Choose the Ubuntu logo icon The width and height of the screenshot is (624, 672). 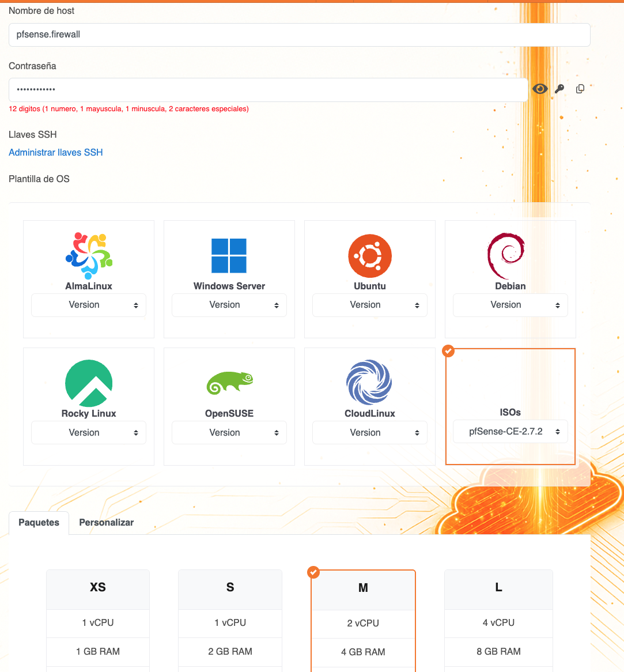[x=369, y=255]
